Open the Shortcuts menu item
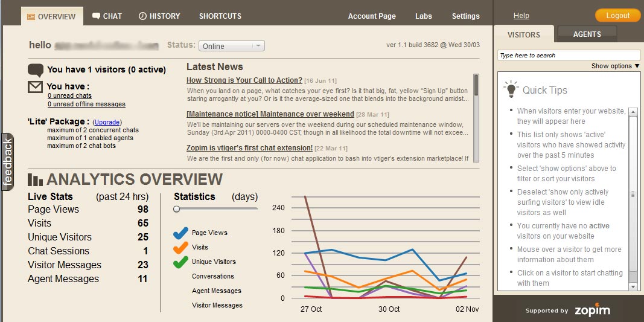This screenshot has height=322, width=644. [220, 16]
